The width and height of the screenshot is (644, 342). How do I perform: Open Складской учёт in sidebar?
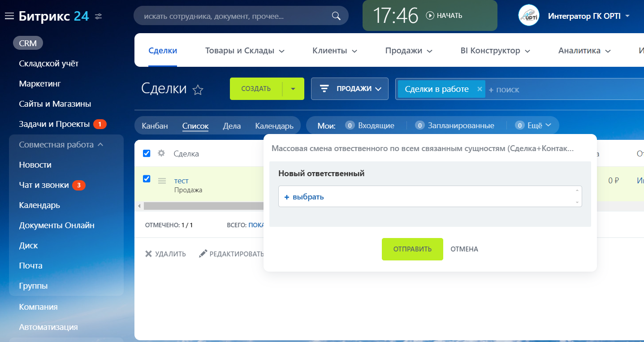48,64
